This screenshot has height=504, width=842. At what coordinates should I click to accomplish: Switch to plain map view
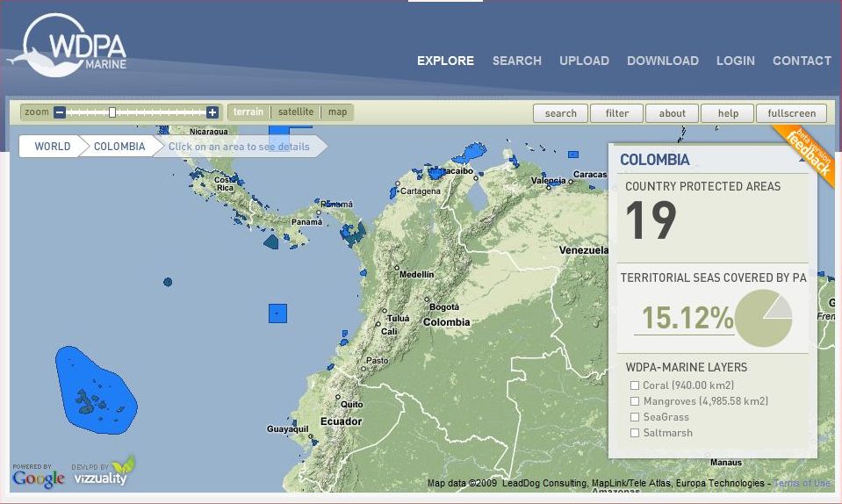pos(337,112)
